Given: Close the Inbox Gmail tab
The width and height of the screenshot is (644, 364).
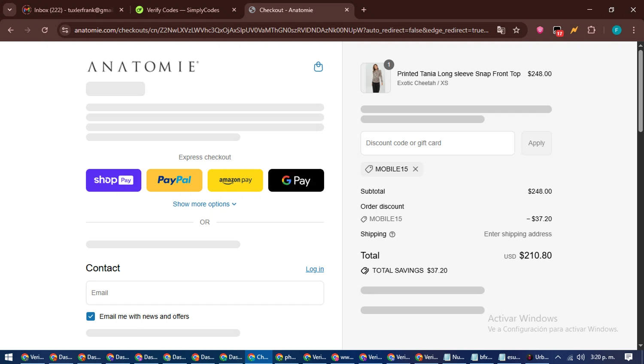Looking at the screenshot, I should (122, 10).
